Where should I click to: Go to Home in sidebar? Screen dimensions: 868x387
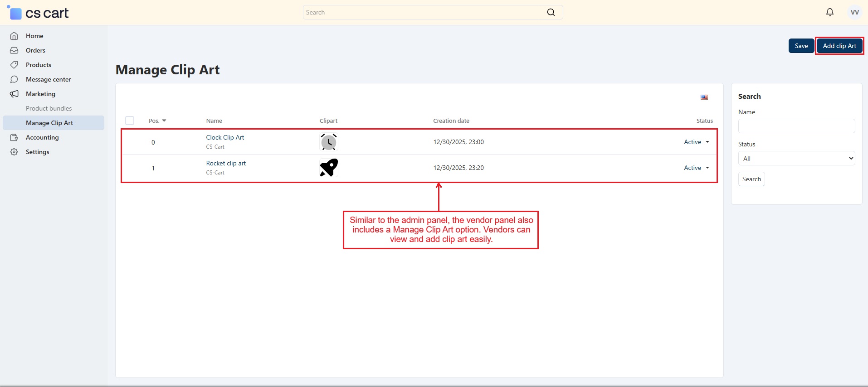point(34,36)
